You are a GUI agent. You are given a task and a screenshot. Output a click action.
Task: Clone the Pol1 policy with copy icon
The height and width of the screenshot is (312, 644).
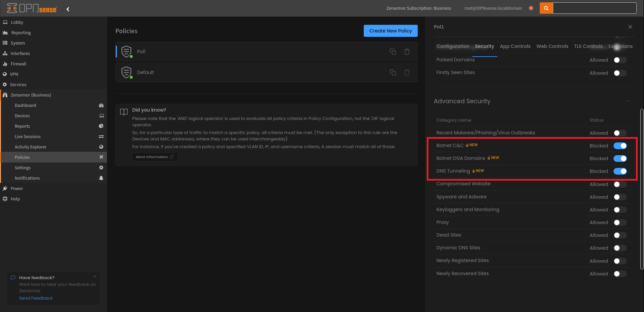(x=393, y=52)
